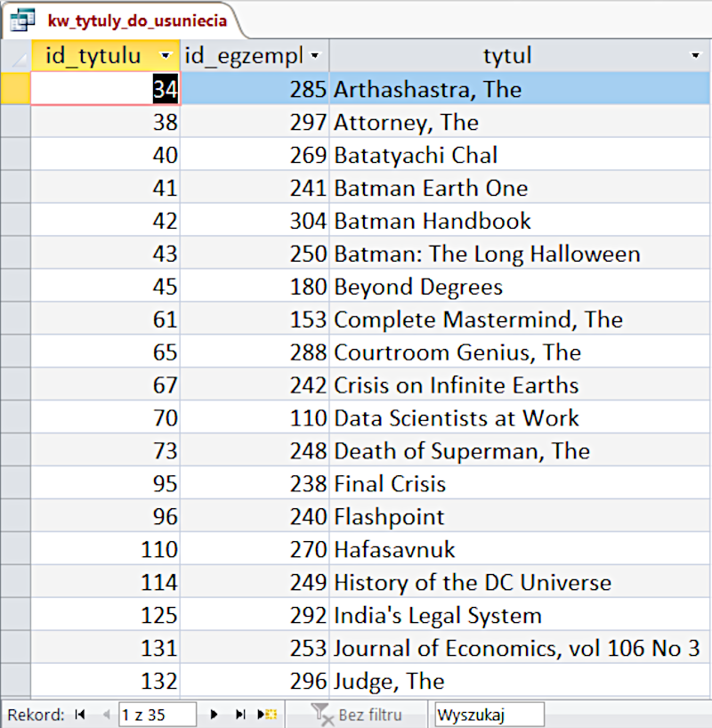
Task: Open id_tytulu column filter dropdown
Action: [x=165, y=56]
